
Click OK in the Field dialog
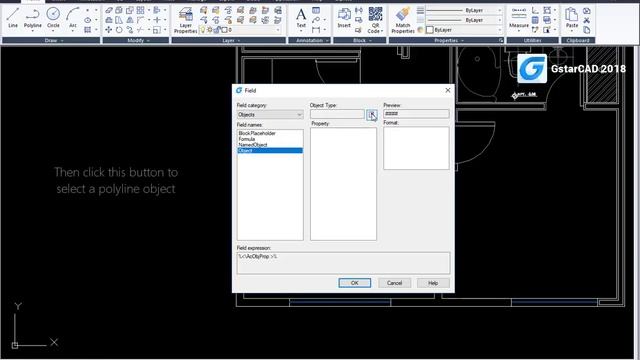[355, 283]
